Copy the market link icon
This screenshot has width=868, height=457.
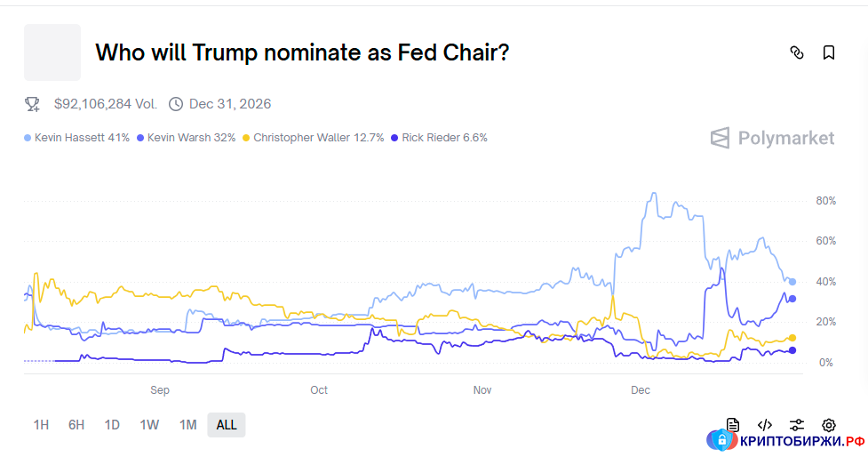tap(797, 52)
